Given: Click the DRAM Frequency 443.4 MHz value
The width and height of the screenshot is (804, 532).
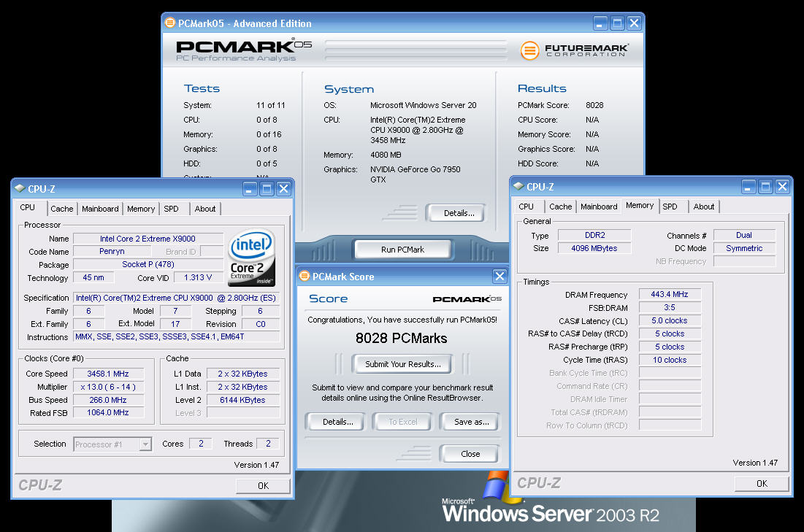Looking at the screenshot, I should click(670, 294).
